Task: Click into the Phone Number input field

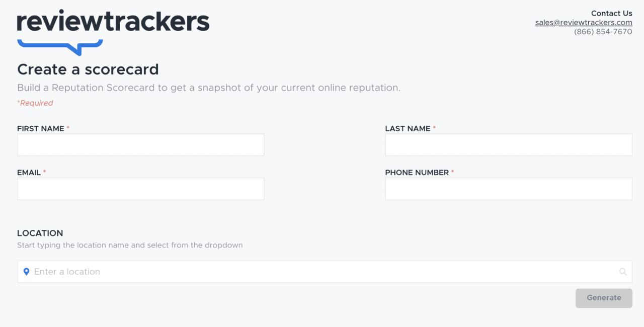Action: [508, 189]
